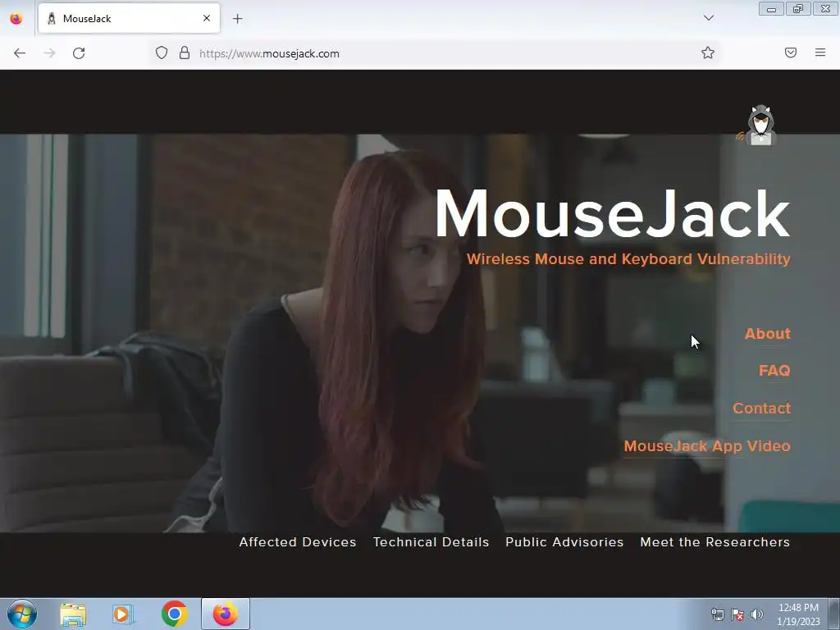The image size is (840, 630).
Task: Open File Explorer from the taskbar
Action: tap(73, 614)
